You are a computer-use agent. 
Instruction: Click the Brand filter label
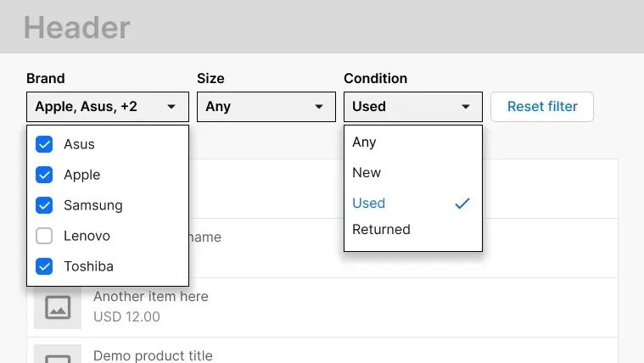click(x=46, y=78)
